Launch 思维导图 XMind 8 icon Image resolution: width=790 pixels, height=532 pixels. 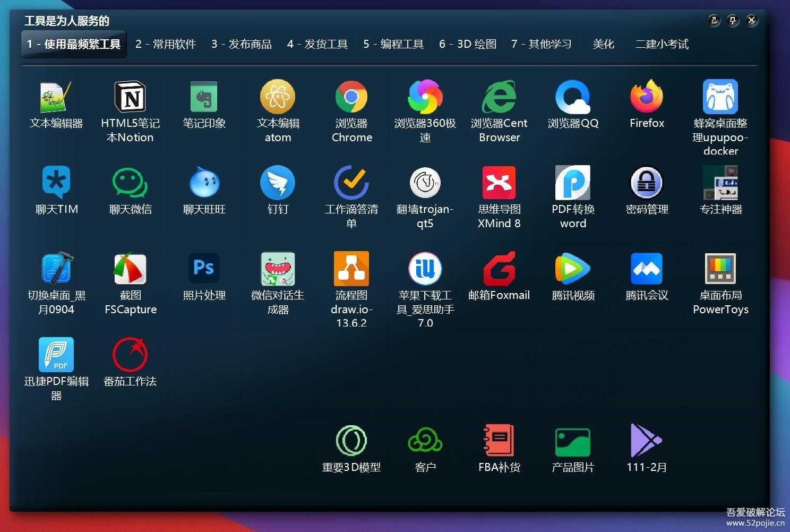point(499,183)
